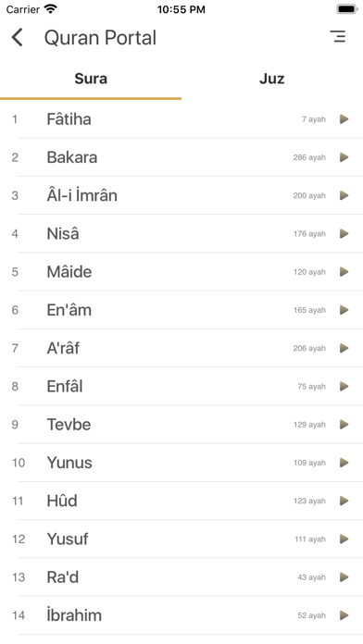363x644 pixels.
Task: Tap the battery icon in status bar
Action: (347, 9)
